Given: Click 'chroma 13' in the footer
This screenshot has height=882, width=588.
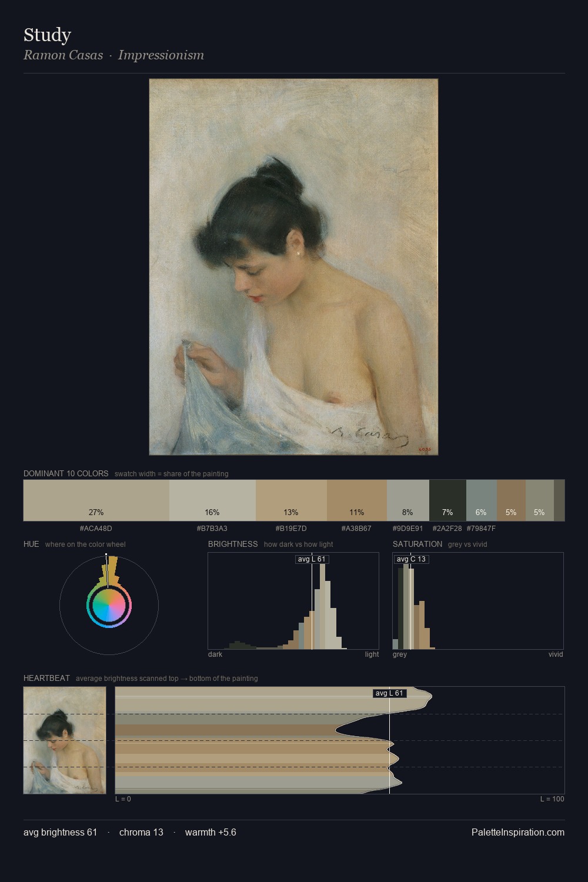Looking at the screenshot, I should tap(141, 832).
